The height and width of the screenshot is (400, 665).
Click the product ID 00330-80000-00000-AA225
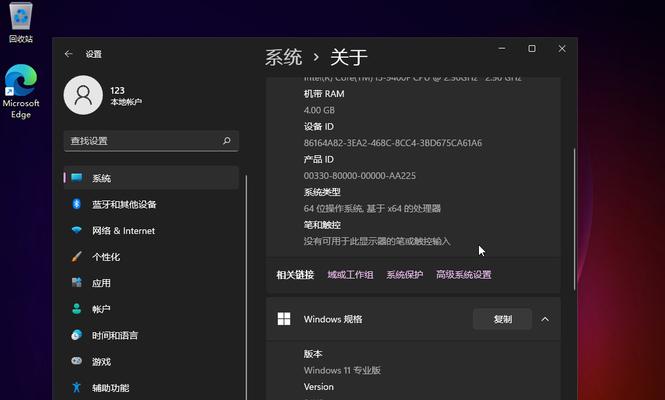360,176
